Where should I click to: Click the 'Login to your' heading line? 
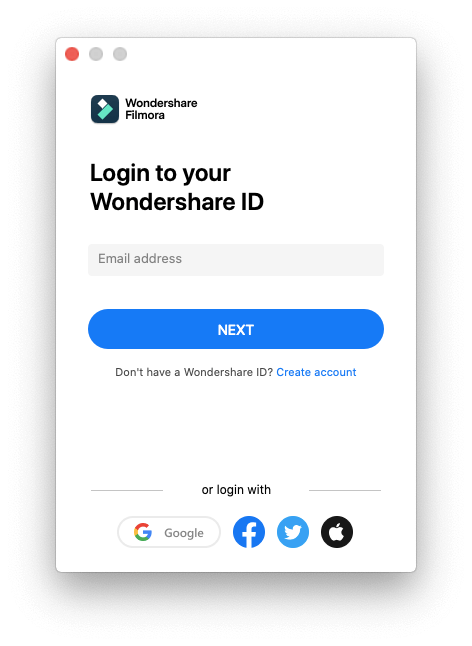pos(160,173)
